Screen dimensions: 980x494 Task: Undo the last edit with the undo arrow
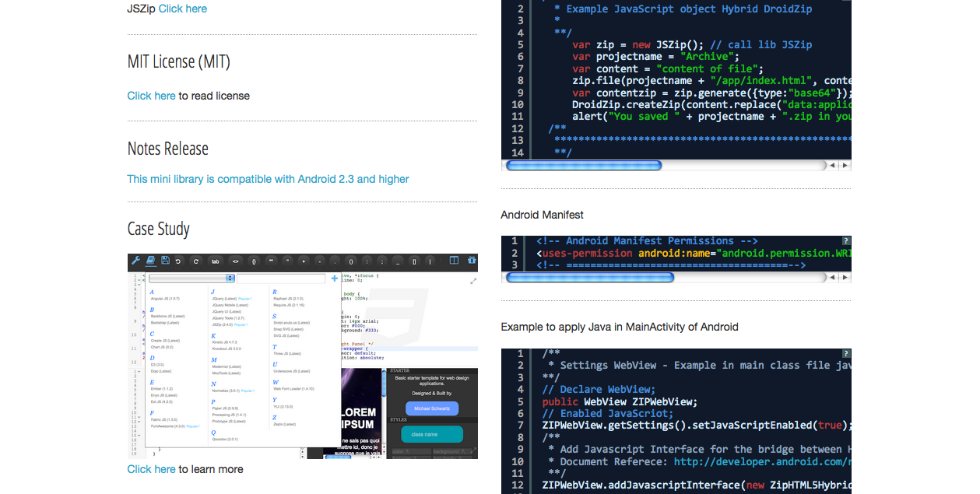177,261
